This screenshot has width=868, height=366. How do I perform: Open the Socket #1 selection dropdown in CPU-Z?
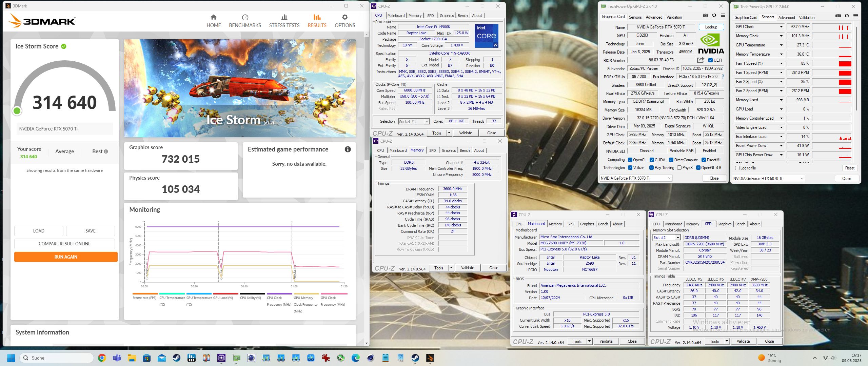(x=414, y=122)
